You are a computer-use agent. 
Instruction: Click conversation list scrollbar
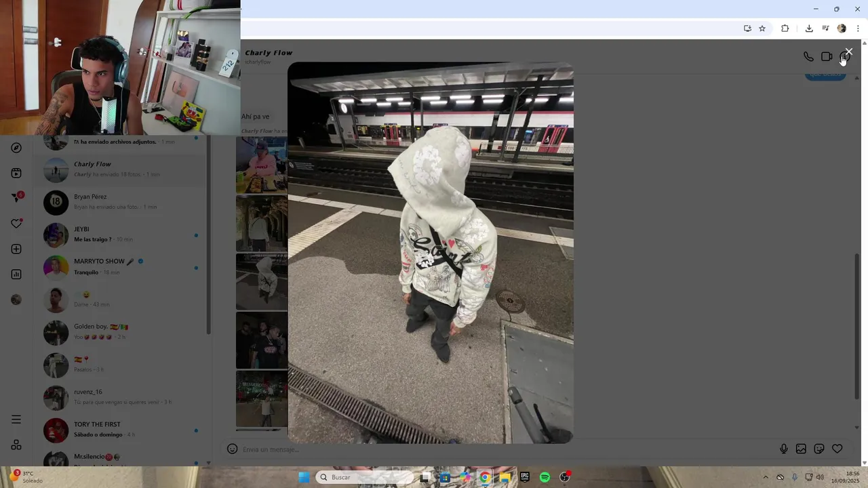pyautogui.click(x=208, y=234)
